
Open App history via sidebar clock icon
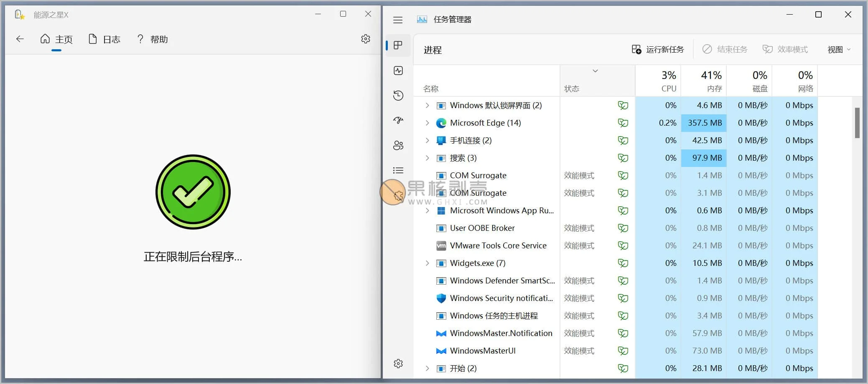coord(398,95)
